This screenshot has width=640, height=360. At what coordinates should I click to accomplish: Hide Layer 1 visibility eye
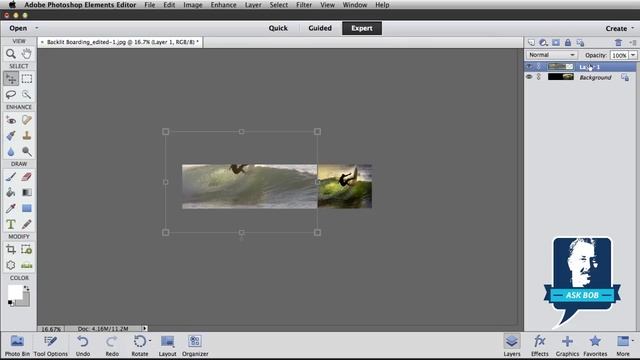[529, 67]
